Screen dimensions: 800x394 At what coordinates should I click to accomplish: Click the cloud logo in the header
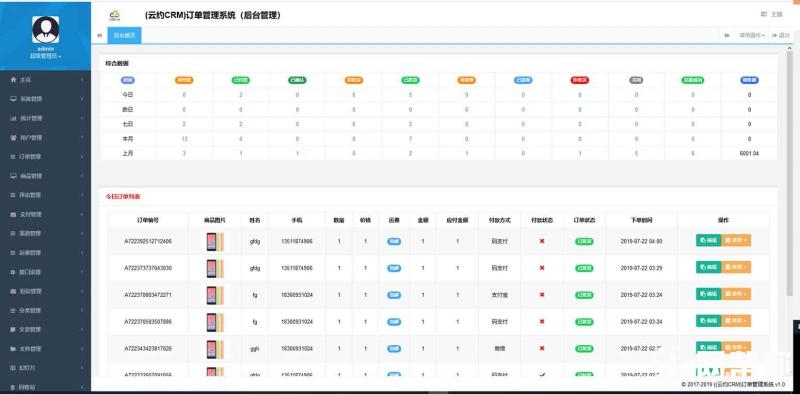click(115, 16)
